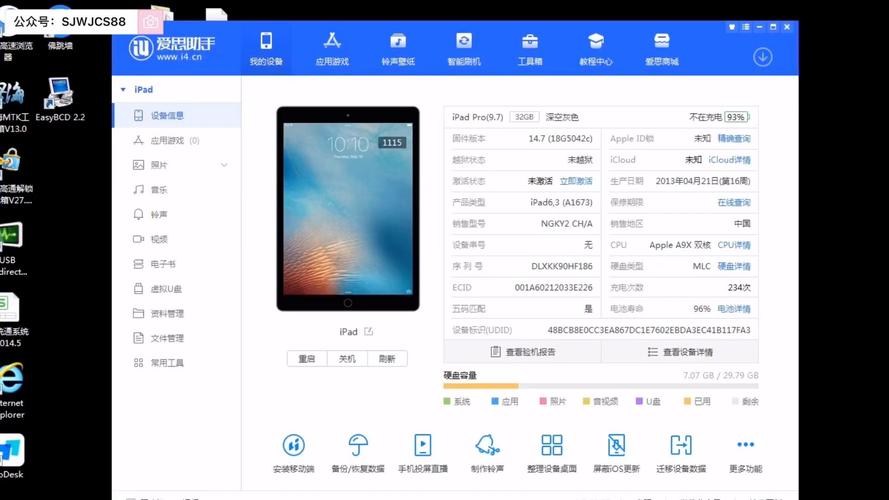Image resolution: width=889 pixels, height=500 pixels.
Task: Click the 刷新 button
Action: click(387, 359)
